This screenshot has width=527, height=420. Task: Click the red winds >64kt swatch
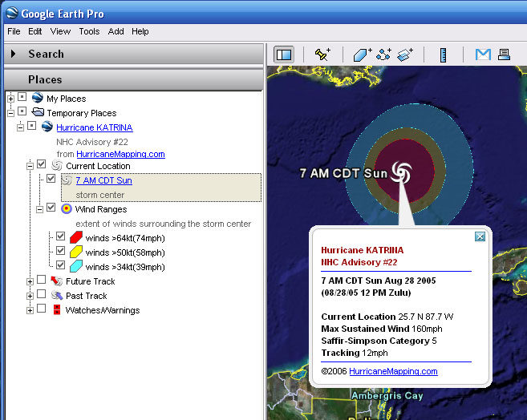point(76,237)
